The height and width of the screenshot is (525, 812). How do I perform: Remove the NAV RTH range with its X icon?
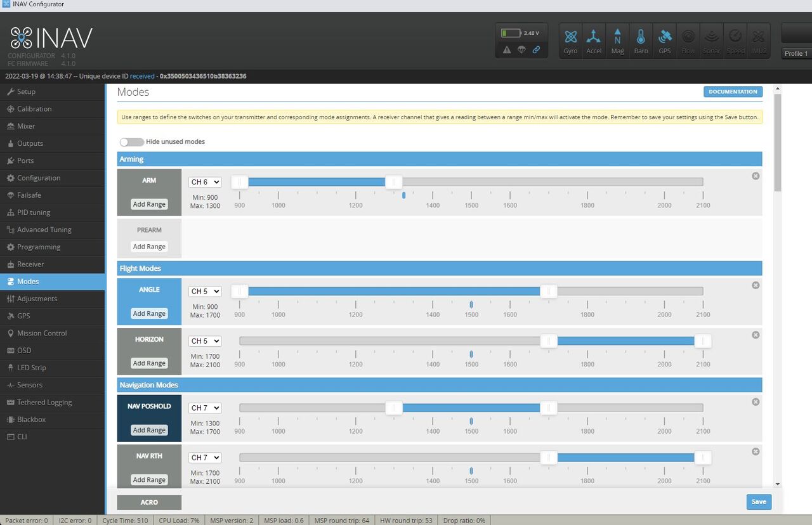pos(756,451)
